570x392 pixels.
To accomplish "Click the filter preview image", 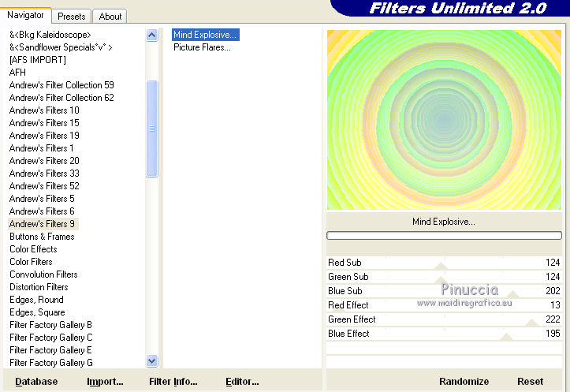I will (444, 120).
